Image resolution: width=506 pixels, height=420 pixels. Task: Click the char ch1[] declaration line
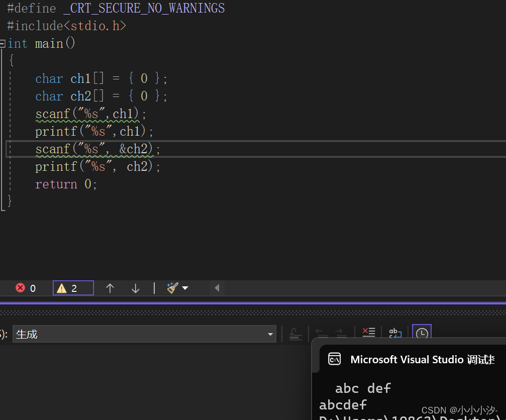tap(101, 78)
